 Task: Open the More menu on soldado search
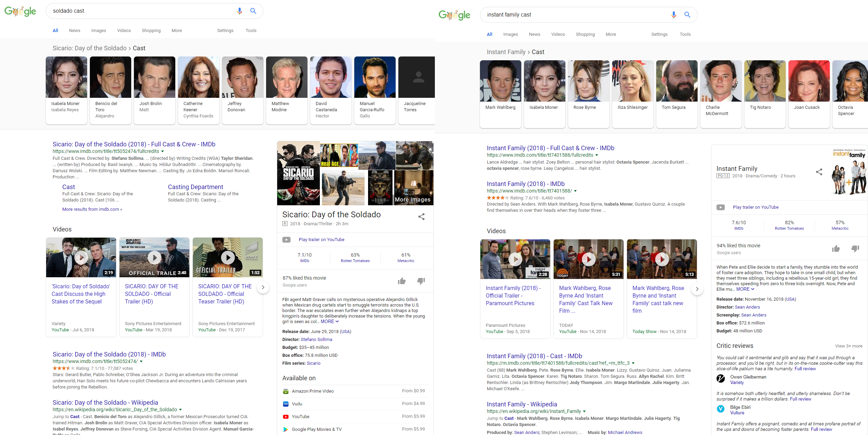(177, 31)
